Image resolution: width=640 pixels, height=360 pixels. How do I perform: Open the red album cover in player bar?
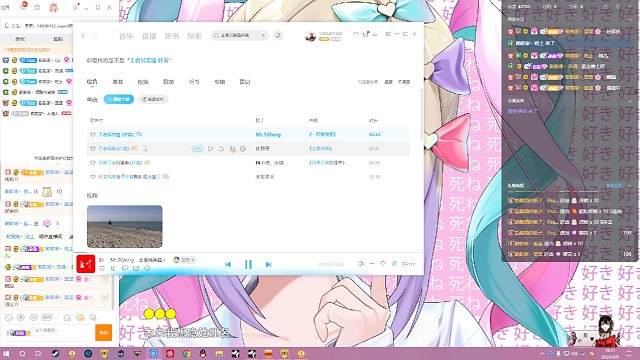tap(86, 264)
